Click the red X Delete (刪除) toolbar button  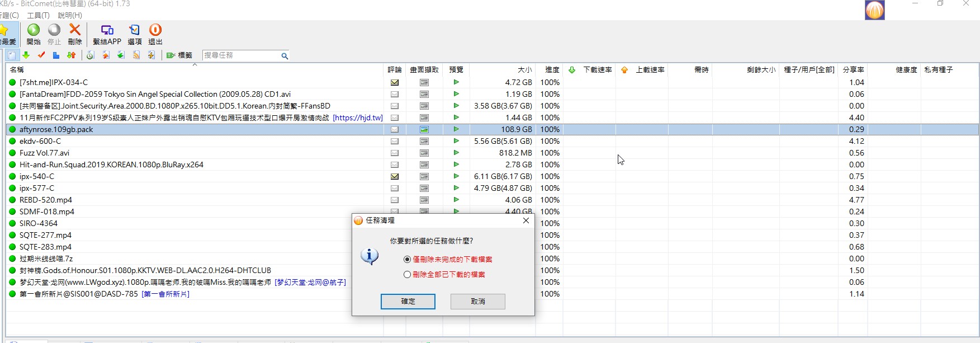click(75, 34)
